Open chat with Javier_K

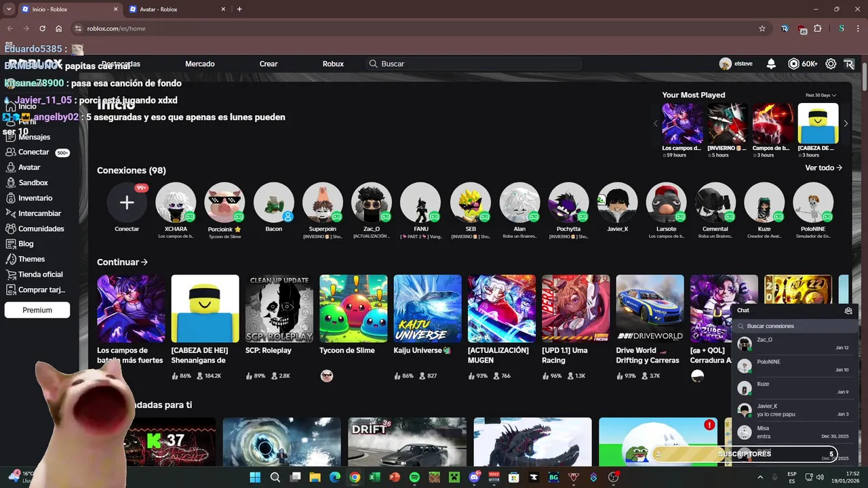[x=795, y=410]
